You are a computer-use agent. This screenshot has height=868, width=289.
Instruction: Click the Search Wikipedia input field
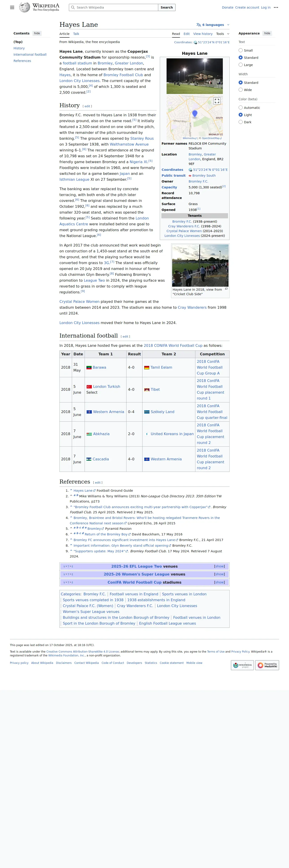click(x=113, y=7)
